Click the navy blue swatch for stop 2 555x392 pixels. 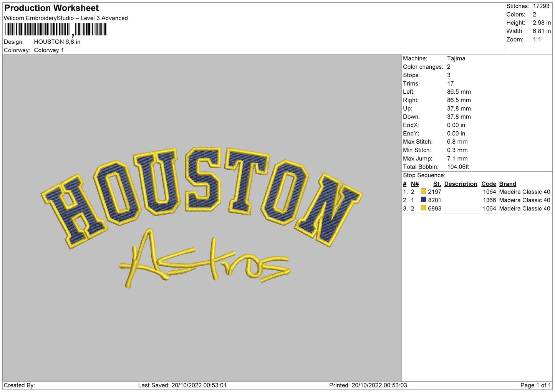(423, 200)
